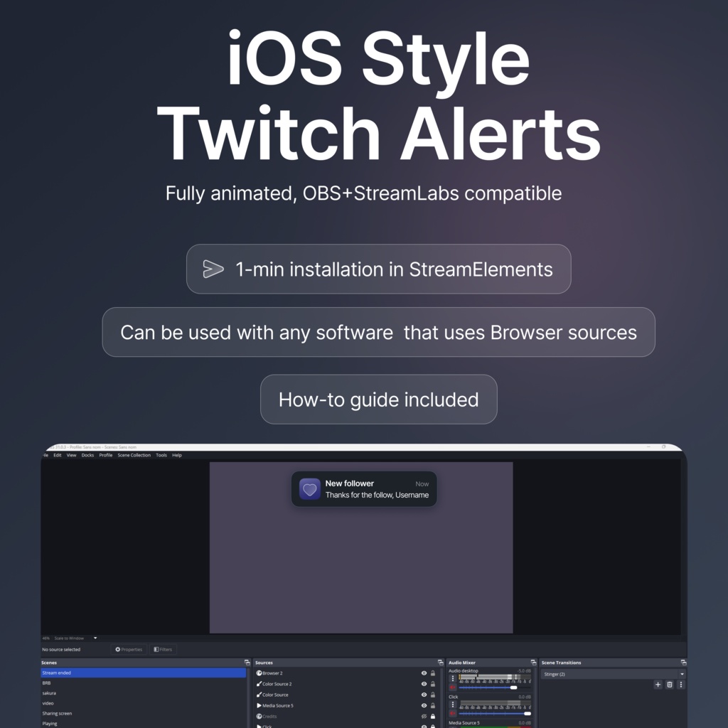Open source Properties
Screen dimensions: 728x728
pyautogui.click(x=129, y=649)
